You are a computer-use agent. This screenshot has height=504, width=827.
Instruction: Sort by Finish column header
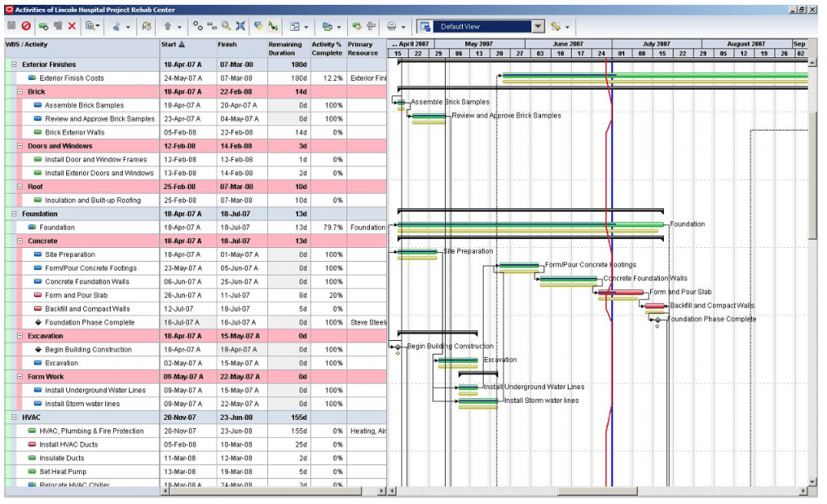click(241, 48)
